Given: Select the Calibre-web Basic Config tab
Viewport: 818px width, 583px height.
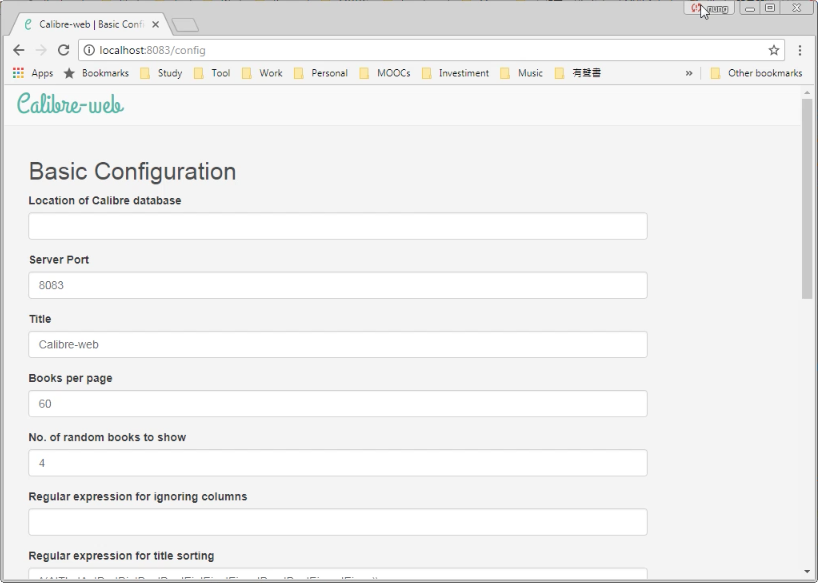Looking at the screenshot, I should click(x=91, y=25).
